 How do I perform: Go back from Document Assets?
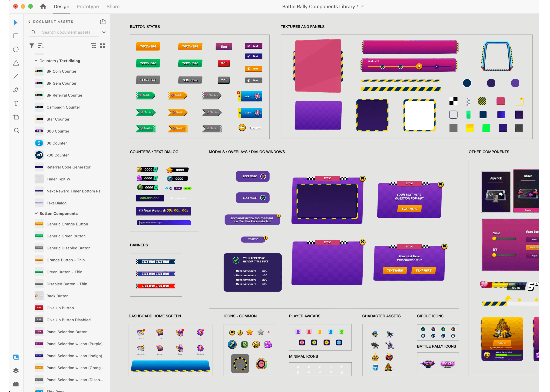(x=29, y=22)
